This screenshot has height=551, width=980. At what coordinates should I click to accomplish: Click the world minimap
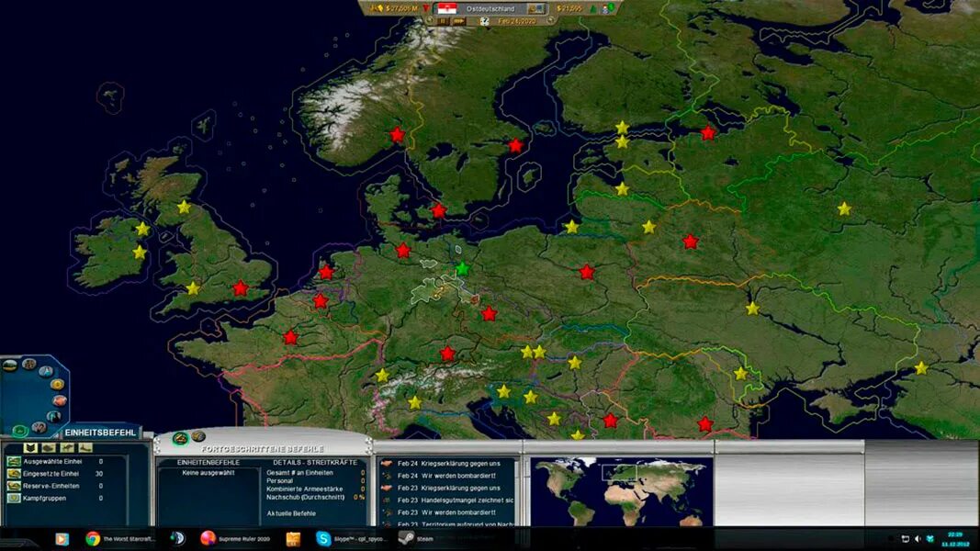(x=621, y=491)
